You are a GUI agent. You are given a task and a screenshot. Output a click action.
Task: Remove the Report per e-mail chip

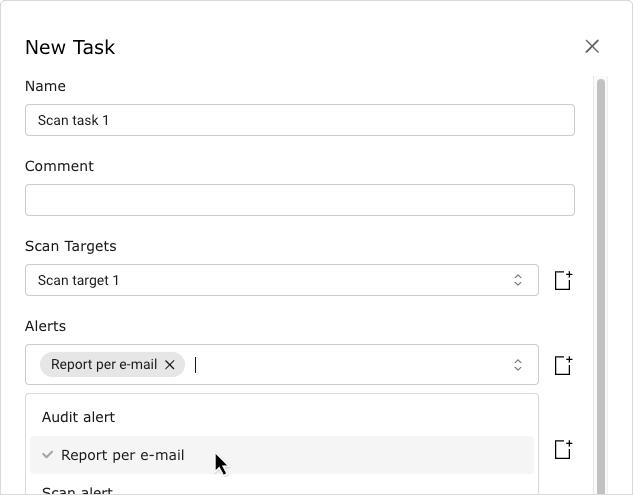[x=170, y=365]
